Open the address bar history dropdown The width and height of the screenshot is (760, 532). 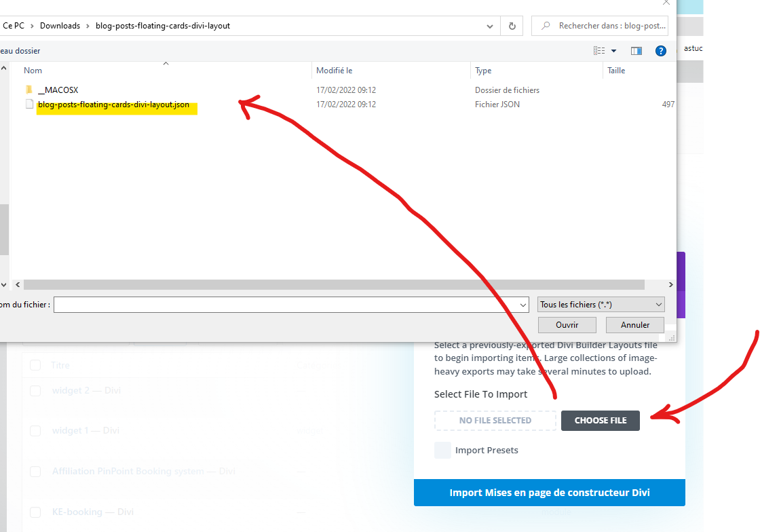click(x=490, y=26)
